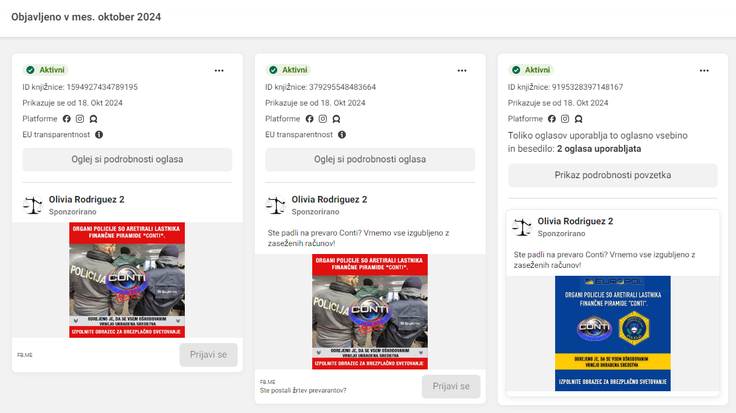The height and width of the screenshot is (413, 736).
Task: Click scales avatar in ad 9195328397148167
Action: (x=521, y=227)
